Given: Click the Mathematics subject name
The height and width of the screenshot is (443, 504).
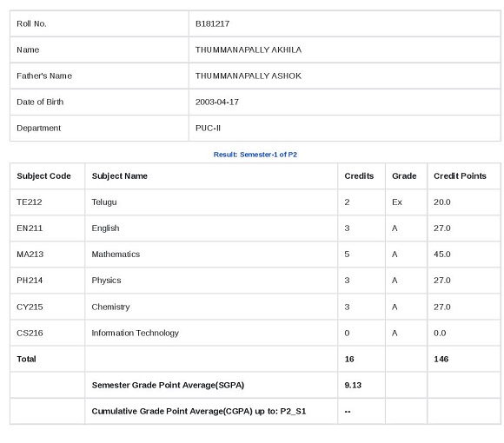Looking at the screenshot, I should (x=116, y=255).
